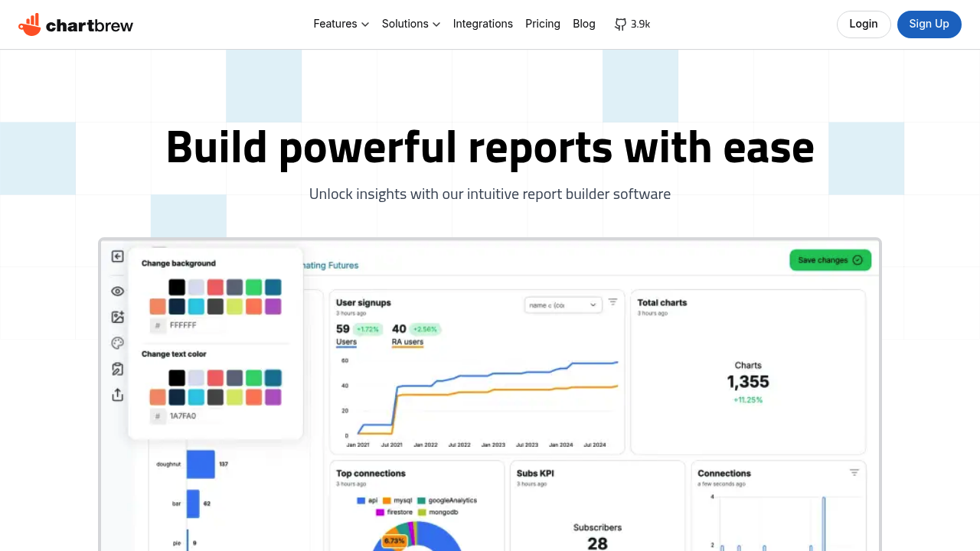
Task: Click the 6.73% label on the doughnut chart
Action: pos(394,540)
